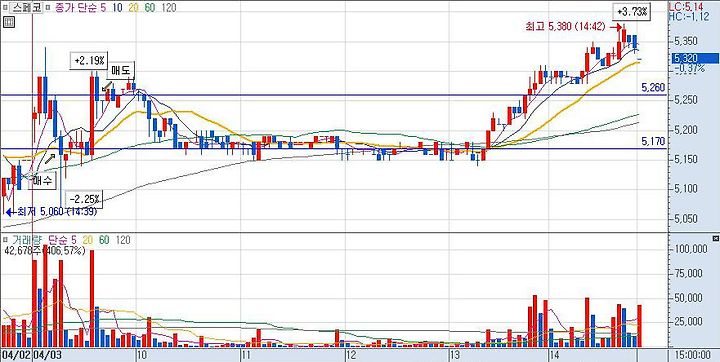
Task: Click the 15:00:00 time label
Action: coord(693,355)
